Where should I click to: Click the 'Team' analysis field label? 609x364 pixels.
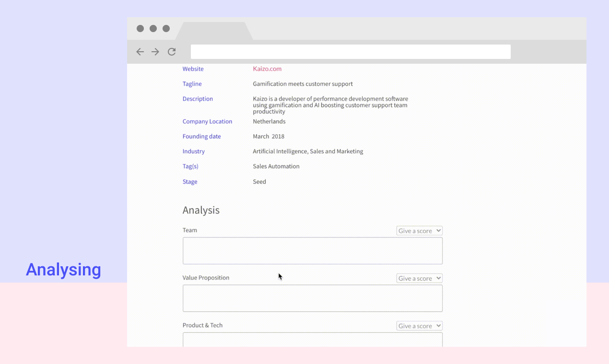coord(190,230)
